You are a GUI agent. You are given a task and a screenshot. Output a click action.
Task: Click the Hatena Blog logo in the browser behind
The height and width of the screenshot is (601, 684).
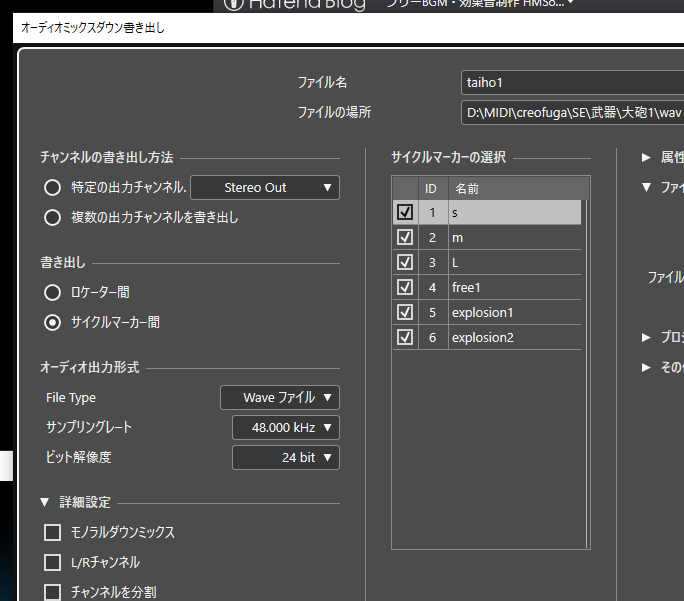tap(294, 4)
